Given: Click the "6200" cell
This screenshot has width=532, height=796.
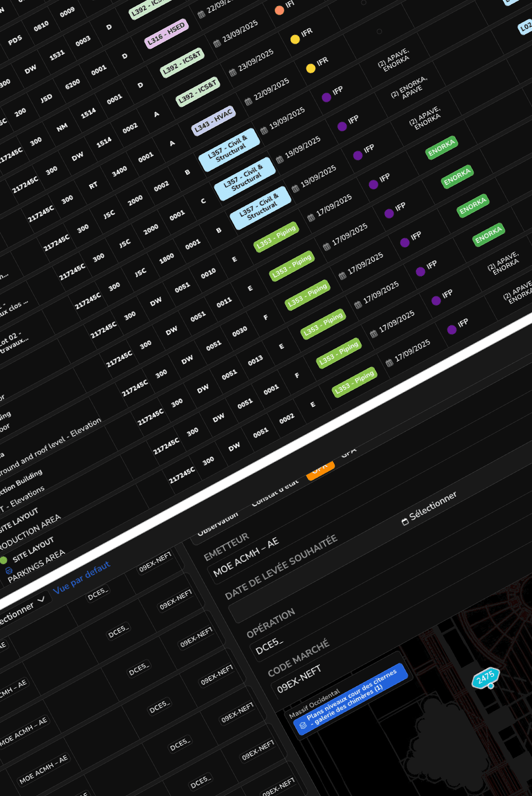Looking at the screenshot, I should click(73, 84).
